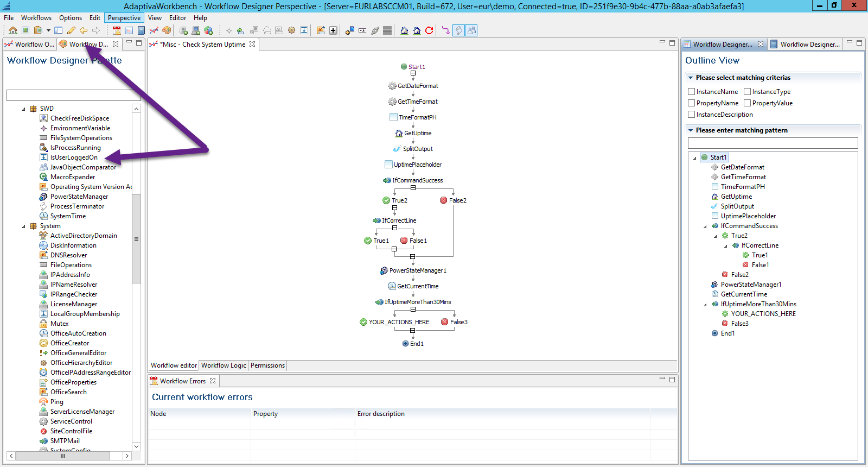The height and width of the screenshot is (467, 868).
Task: Click the red calendar toolbar icon
Action: click(117, 30)
